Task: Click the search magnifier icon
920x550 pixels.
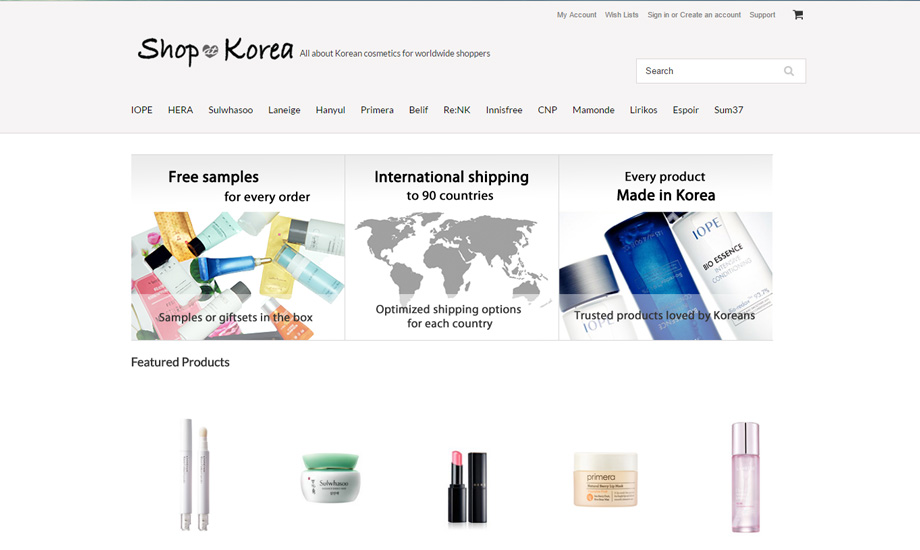Action: click(789, 71)
